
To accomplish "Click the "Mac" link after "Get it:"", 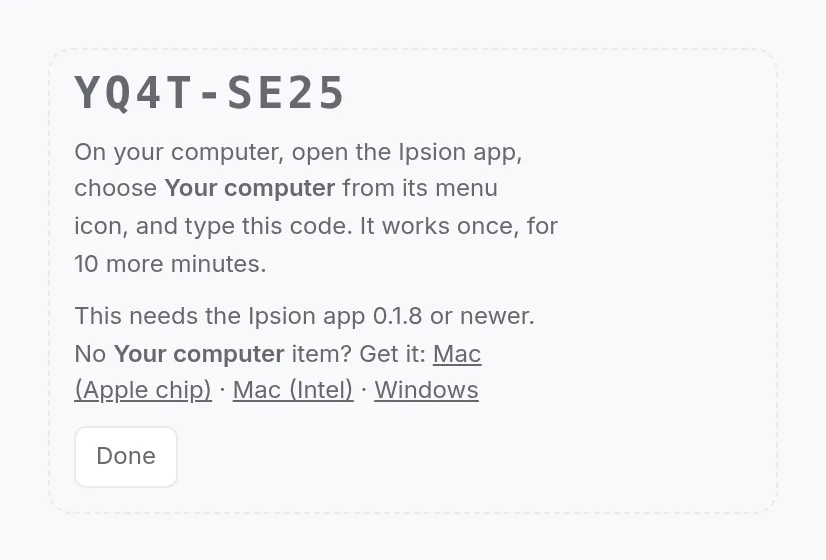I will 457,353.
